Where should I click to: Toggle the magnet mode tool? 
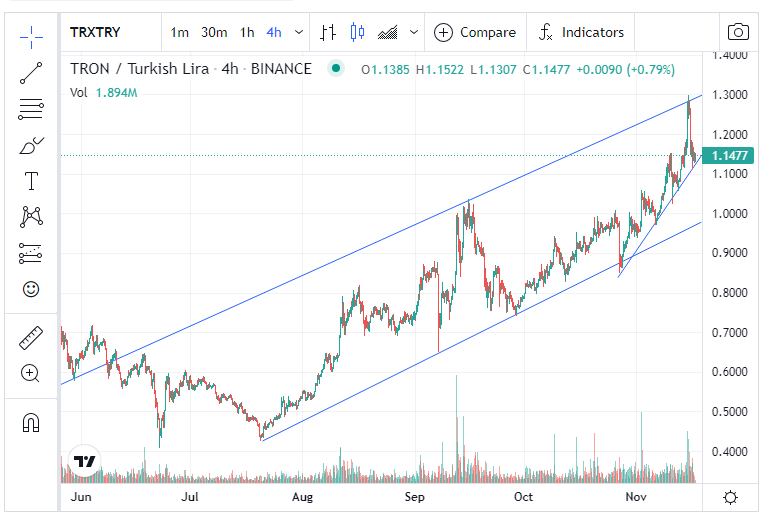click(x=31, y=422)
